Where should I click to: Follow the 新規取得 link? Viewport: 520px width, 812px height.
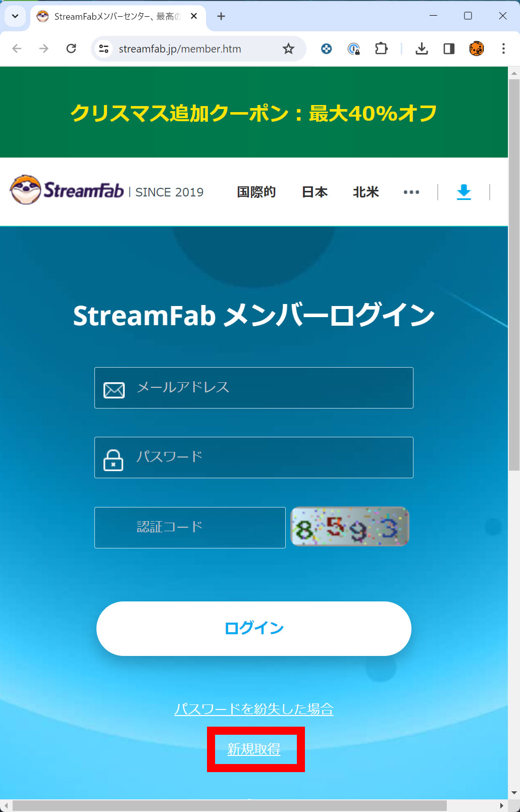pos(254,749)
